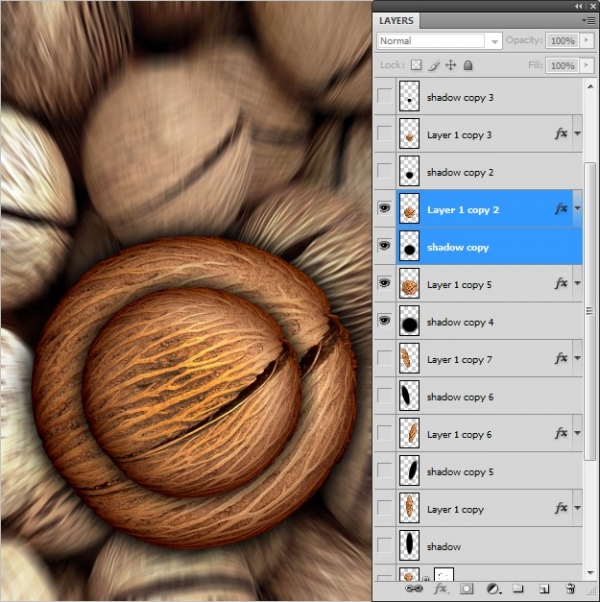Click thumbnail of Layer 1 copy 7

(x=409, y=358)
